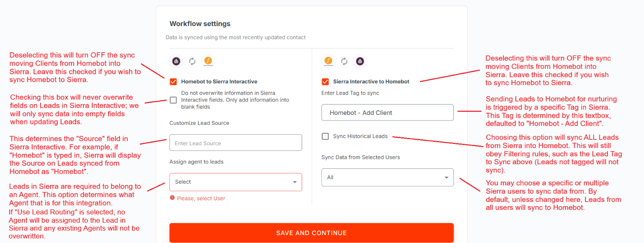This screenshot has width=644, height=243.
Task: Click sync arrows icon in Sierra to Homebot section
Action: coord(344,61)
